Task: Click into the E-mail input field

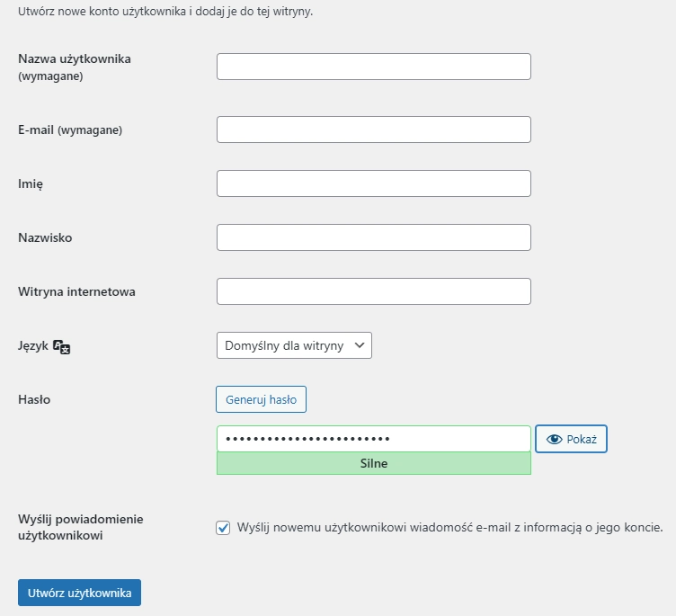Action: click(x=373, y=129)
